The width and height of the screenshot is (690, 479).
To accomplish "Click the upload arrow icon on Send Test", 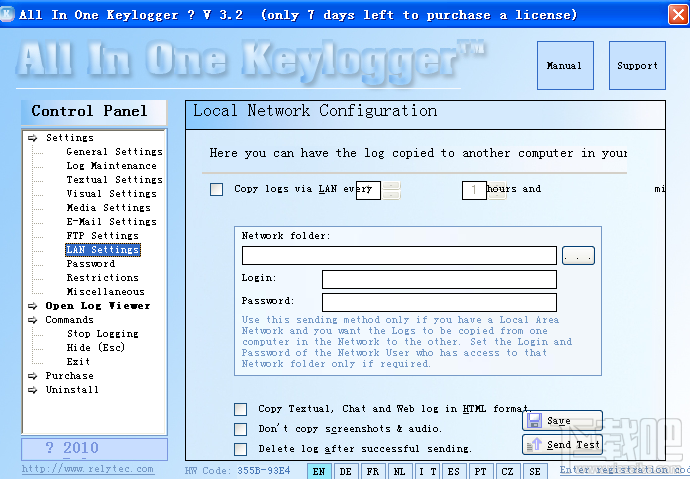I will tap(535, 445).
